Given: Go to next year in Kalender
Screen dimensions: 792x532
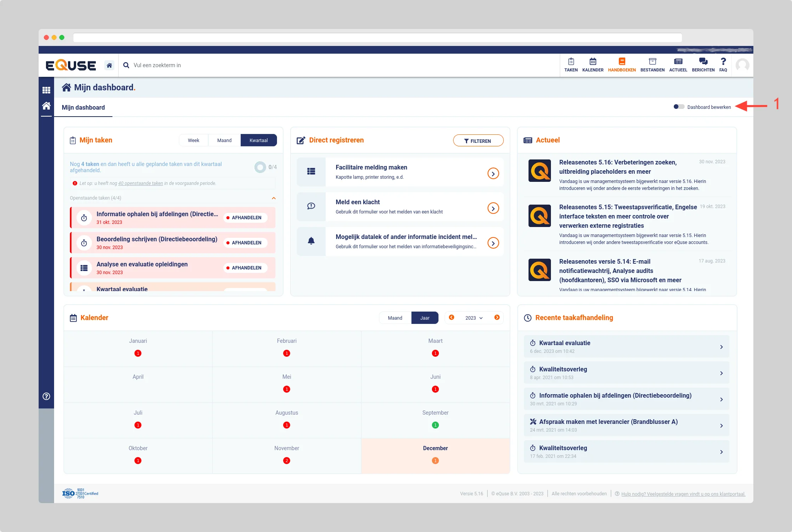Looking at the screenshot, I should [497, 317].
